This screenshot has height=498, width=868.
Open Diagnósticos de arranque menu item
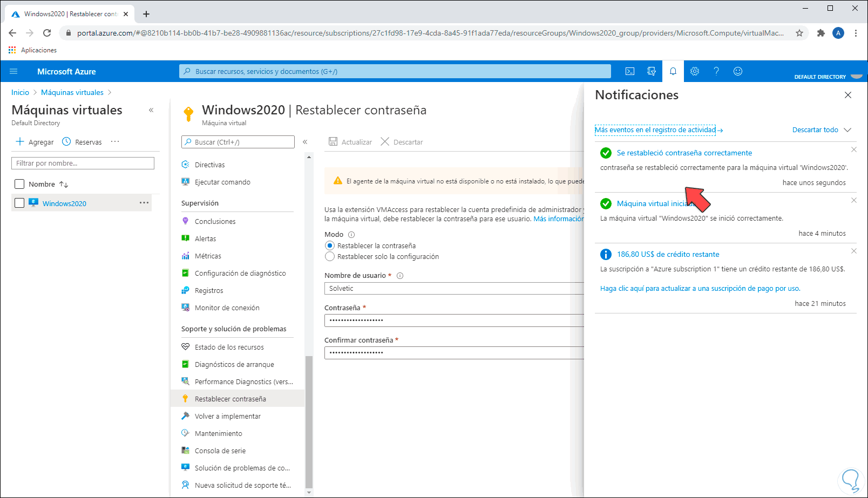click(234, 364)
